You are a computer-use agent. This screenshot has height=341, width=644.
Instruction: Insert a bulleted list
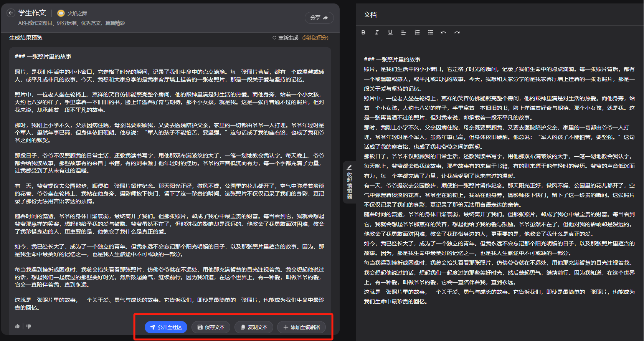click(431, 33)
